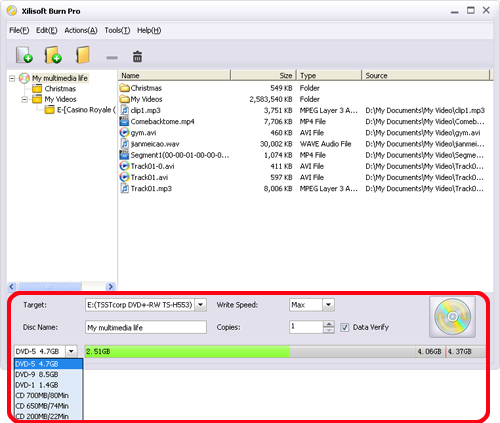Select DVD-5 4.7GB from the list
Screen dimensions: 500x423
pos(48,364)
